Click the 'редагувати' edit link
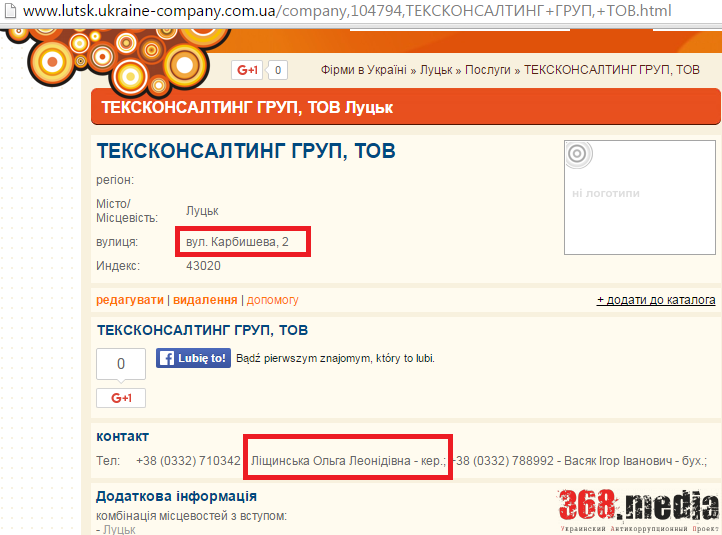Image resolution: width=722 pixels, height=535 pixels. (x=130, y=300)
